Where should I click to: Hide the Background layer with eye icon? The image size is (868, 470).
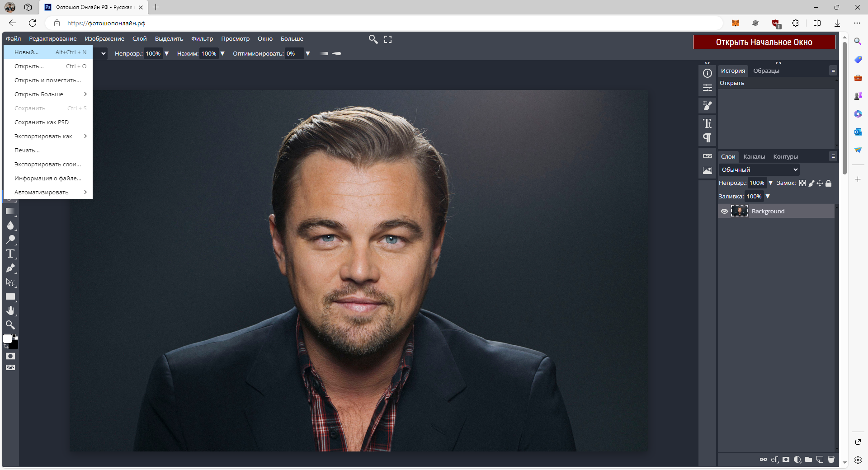724,211
